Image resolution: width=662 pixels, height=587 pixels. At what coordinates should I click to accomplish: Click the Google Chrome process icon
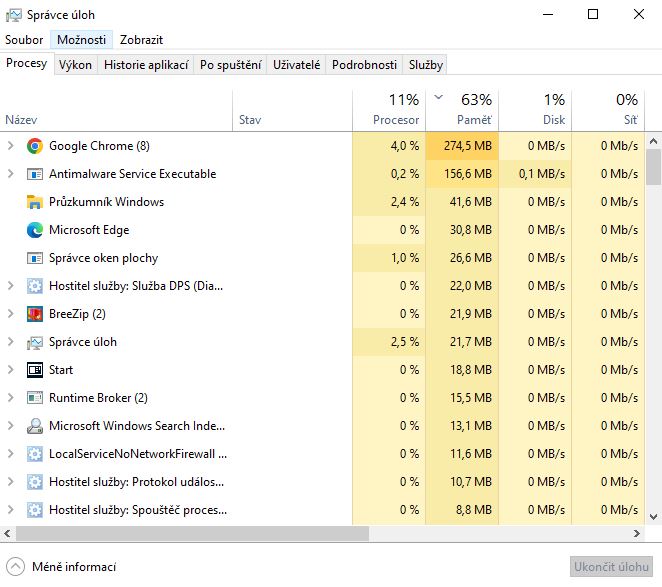35,146
